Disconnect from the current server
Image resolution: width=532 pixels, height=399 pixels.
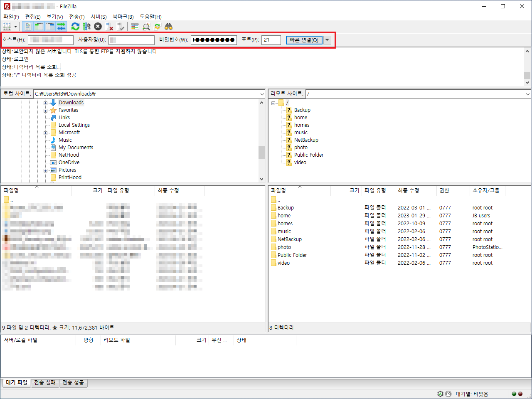click(109, 27)
